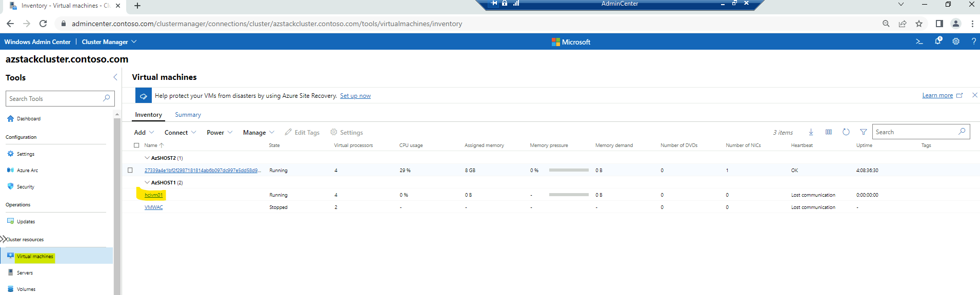
Task: Close the Inventory browser tab
Action: coord(118,6)
